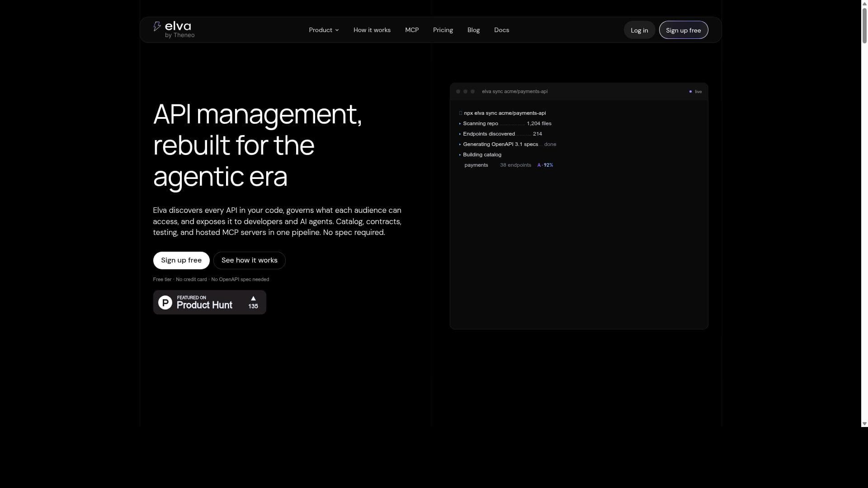This screenshot has width=868, height=488.
Task: Click the Free tier note
Action: [x=162, y=279]
